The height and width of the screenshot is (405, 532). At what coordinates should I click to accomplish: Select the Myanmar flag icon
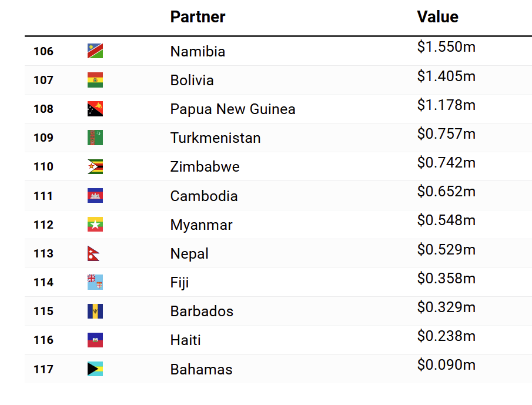point(95,225)
